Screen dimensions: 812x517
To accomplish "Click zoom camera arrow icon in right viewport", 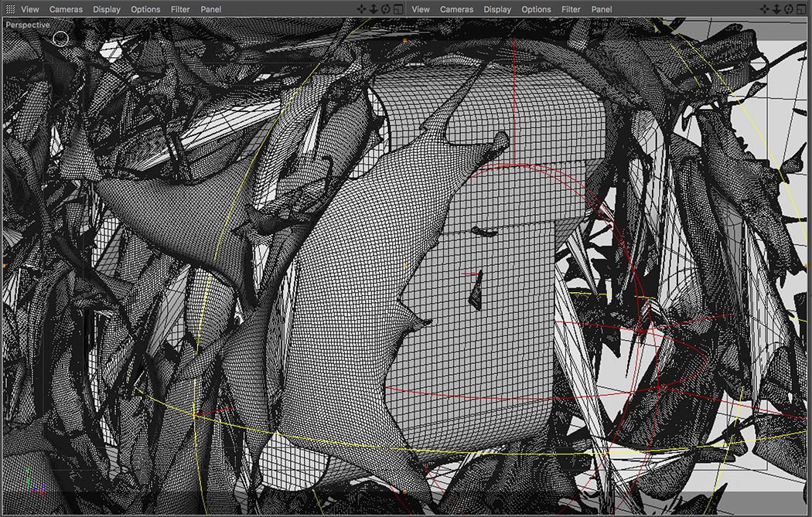I will 776,9.
